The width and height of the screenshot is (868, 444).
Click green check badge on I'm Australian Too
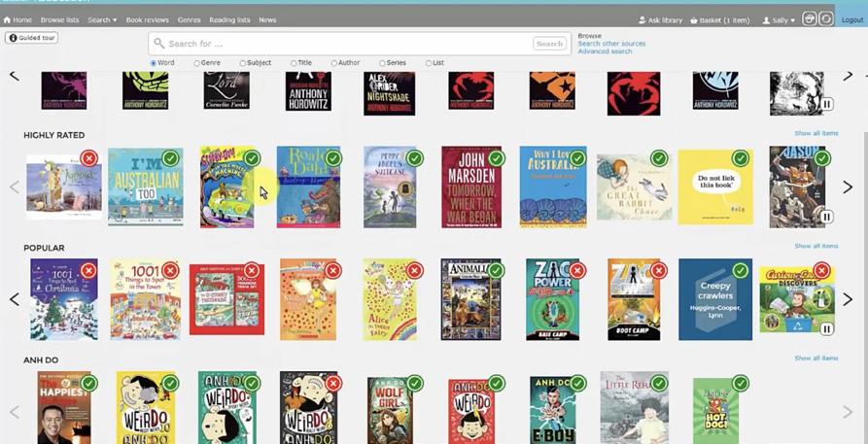(170, 158)
